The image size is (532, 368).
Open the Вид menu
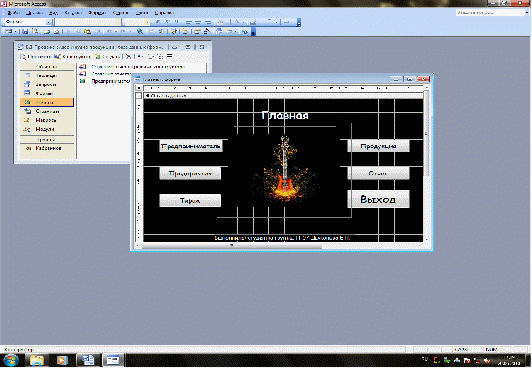(53, 13)
